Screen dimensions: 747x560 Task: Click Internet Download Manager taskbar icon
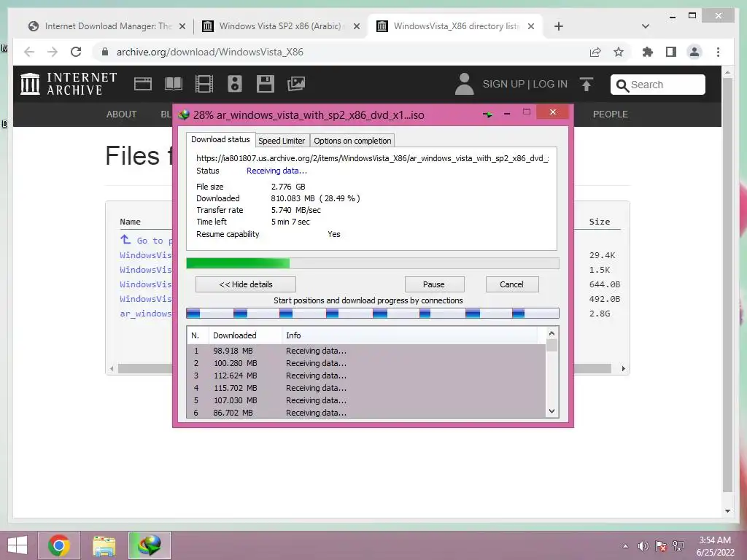pyautogui.click(x=149, y=545)
